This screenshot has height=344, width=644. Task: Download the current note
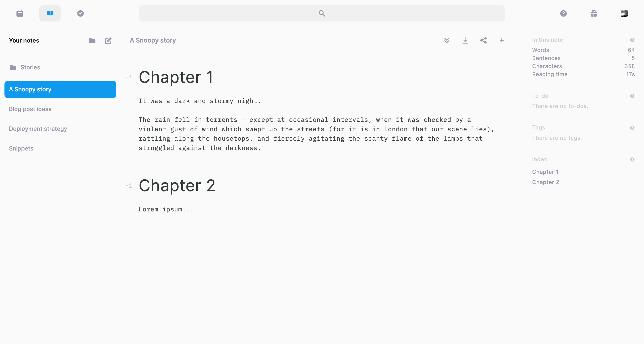[465, 40]
